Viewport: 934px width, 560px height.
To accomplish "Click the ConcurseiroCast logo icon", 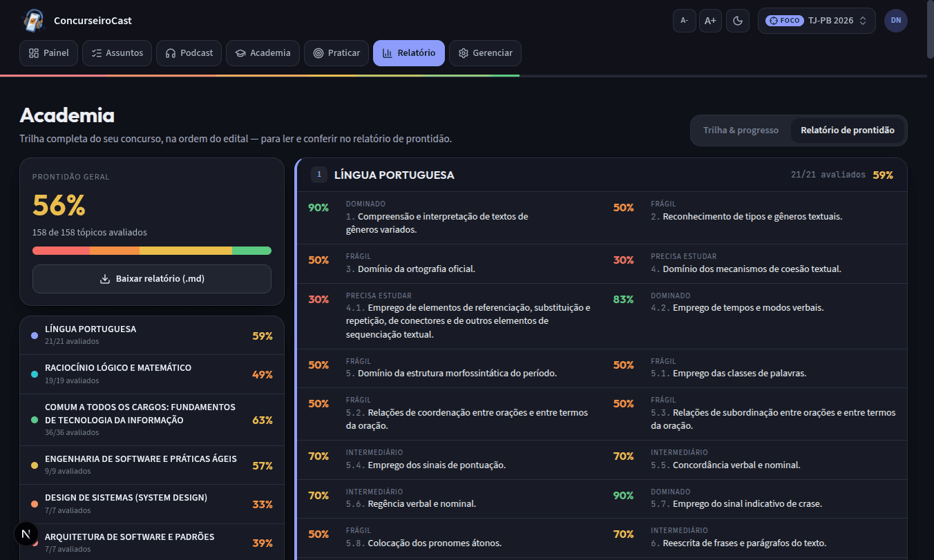I will point(32,21).
